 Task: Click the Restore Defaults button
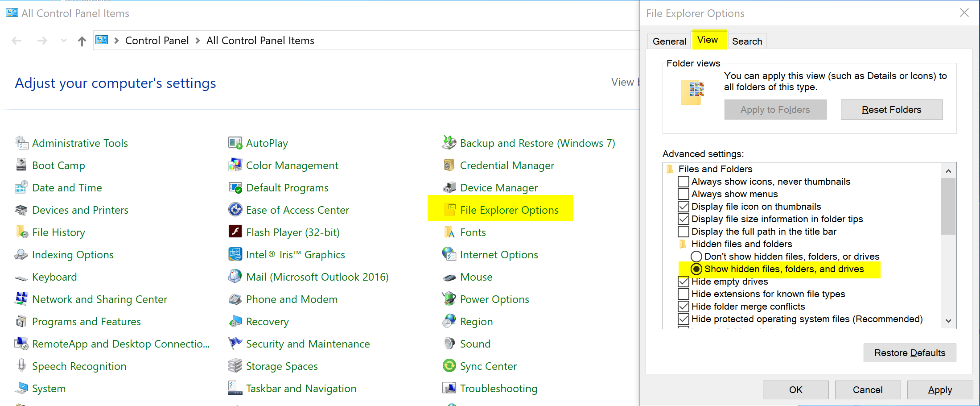click(x=910, y=353)
